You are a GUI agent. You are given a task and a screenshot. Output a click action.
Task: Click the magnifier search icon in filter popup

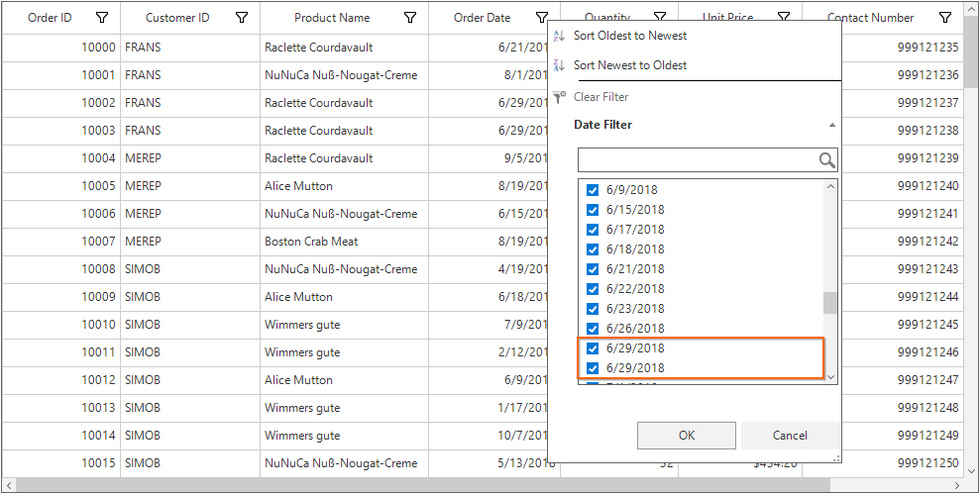(x=826, y=160)
